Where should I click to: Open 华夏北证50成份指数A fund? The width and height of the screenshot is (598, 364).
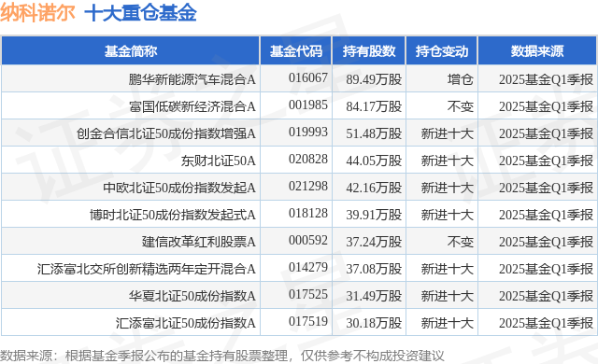[192, 296]
